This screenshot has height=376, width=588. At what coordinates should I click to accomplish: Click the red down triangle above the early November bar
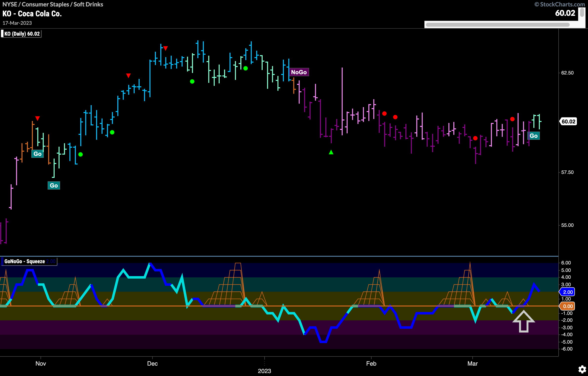tap(38, 118)
